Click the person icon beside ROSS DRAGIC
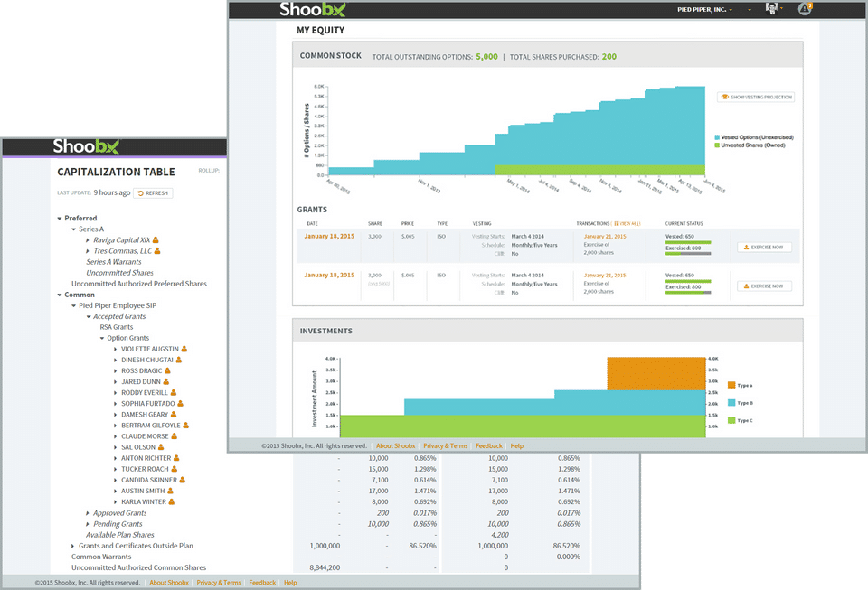Image resolution: width=868 pixels, height=590 pixels. click(167, 371)
